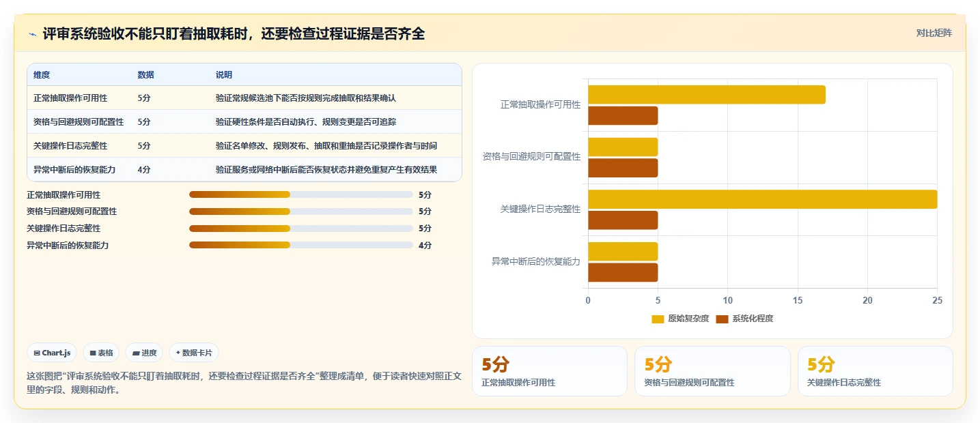Click 关键操作日志完整性 in the table
The image size is (980, 423).
pyautogui.click(x=70, y=146)
